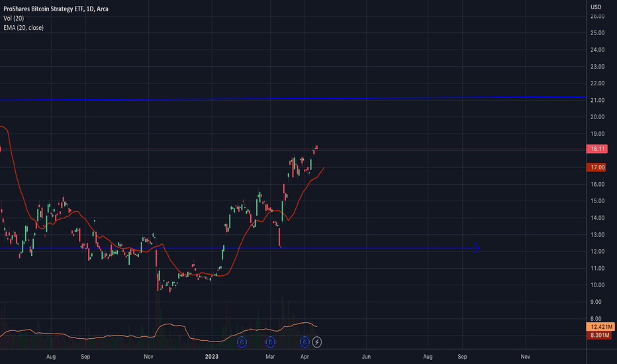Click the 8.301M volume average label

click(x=599, y=336)
